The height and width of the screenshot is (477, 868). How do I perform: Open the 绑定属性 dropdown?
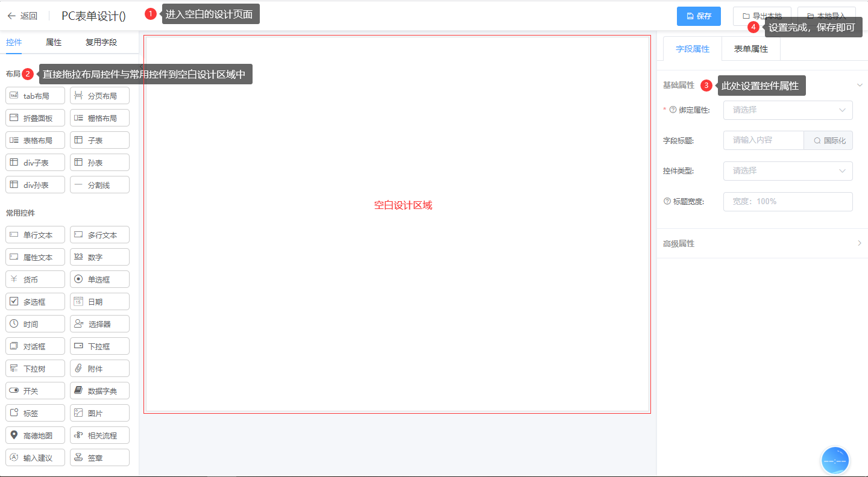click(x=788, y=110)
